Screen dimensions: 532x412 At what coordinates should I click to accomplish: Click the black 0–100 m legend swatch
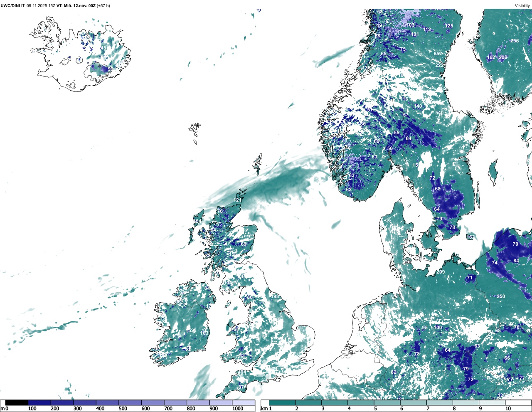17,403
